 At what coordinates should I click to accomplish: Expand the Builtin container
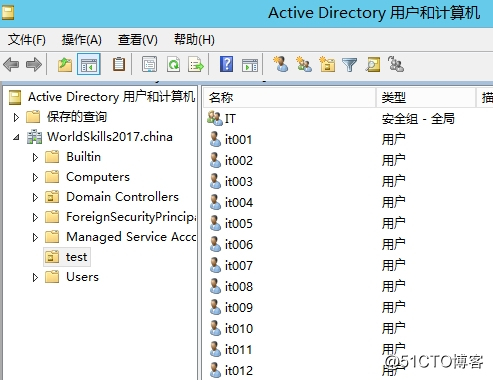pyautogui.click(x=35, y=157)
